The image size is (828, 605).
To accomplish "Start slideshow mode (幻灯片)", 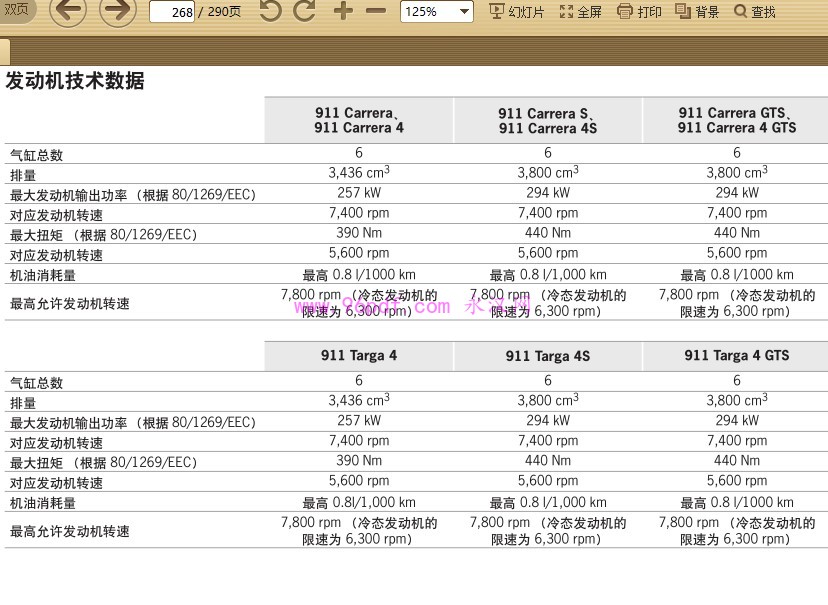I will point(516,12).
